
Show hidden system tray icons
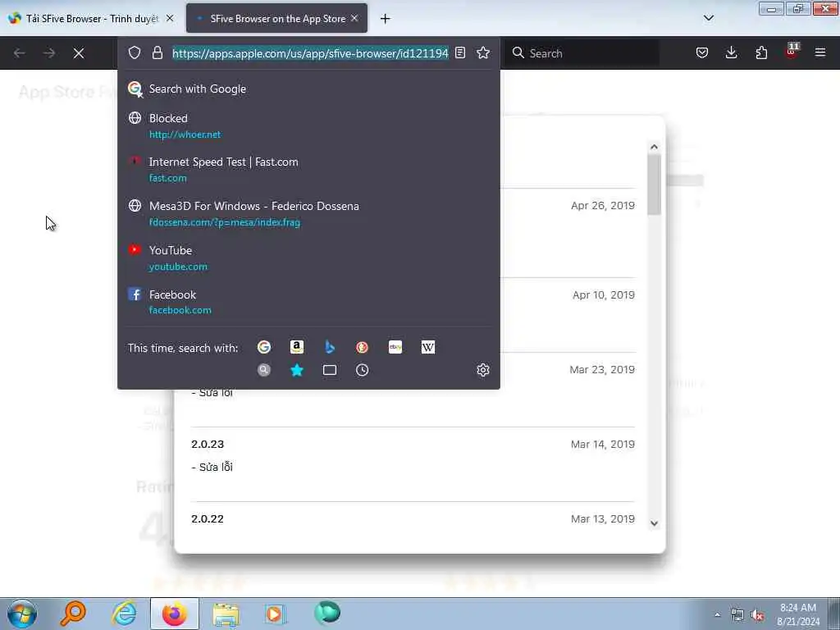pos(717,615)
